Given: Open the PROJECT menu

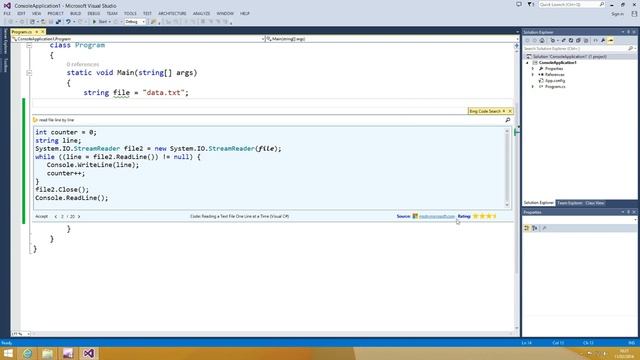Looking at the screenshot, I should pyautogui.click(x=56, y=13).
